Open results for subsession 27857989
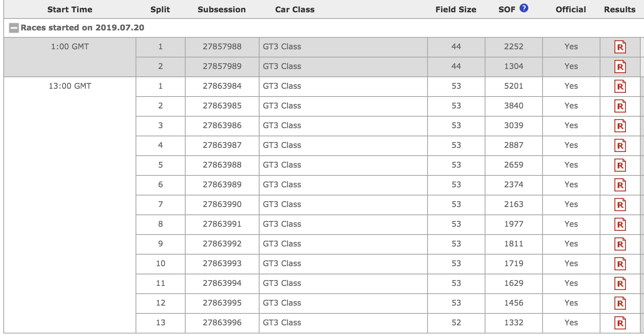Viewport: 644px width, 336px height. [x=620, y=67]
